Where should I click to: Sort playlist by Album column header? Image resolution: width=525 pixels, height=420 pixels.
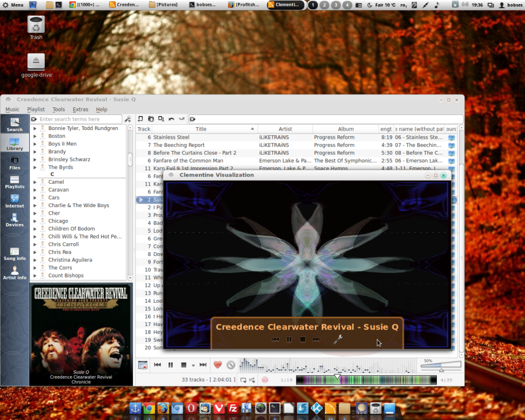[346, 129]
